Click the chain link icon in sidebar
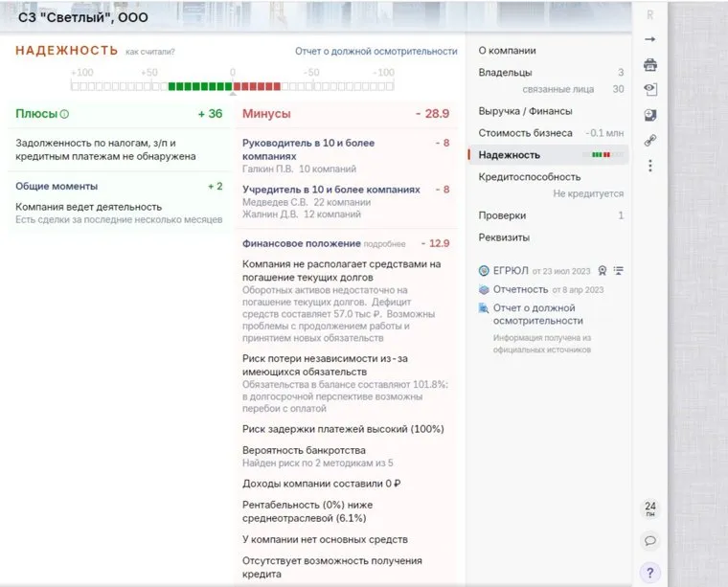This screenshot has height=587, width=728. (x=650, y=141)
